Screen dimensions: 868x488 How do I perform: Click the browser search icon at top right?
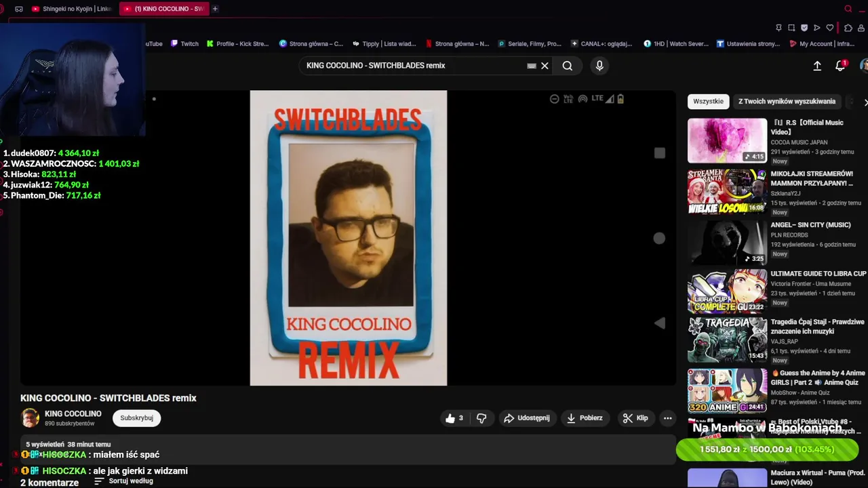click(848, 9)
